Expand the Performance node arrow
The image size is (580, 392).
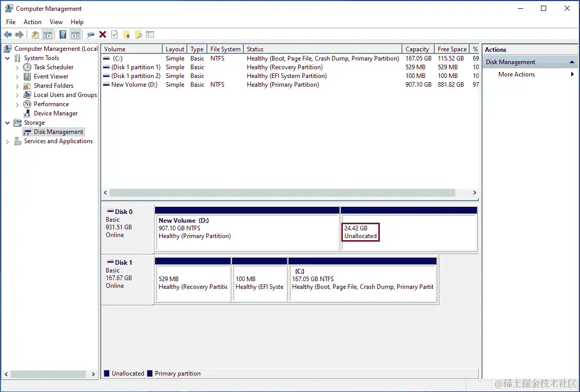pyautogui.click(x=17, y=104)
